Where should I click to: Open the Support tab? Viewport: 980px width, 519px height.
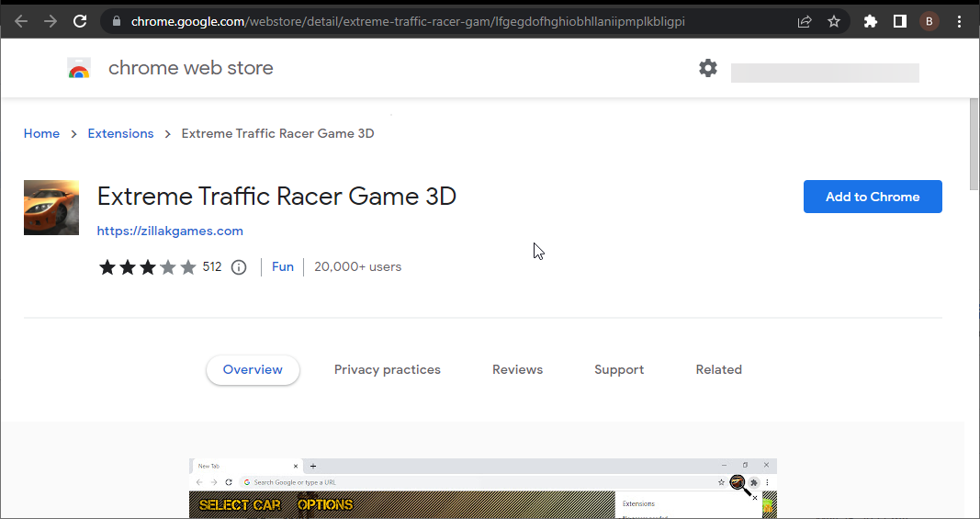click(x=619, y=369)
